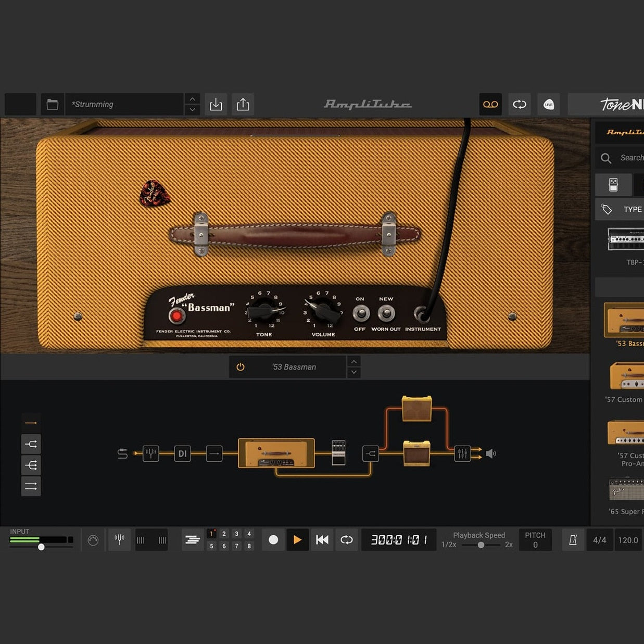Image resolution: width=644 pixels, height=644 pixels.
Task: Select track 8 button
Action: tap(249, 546)
